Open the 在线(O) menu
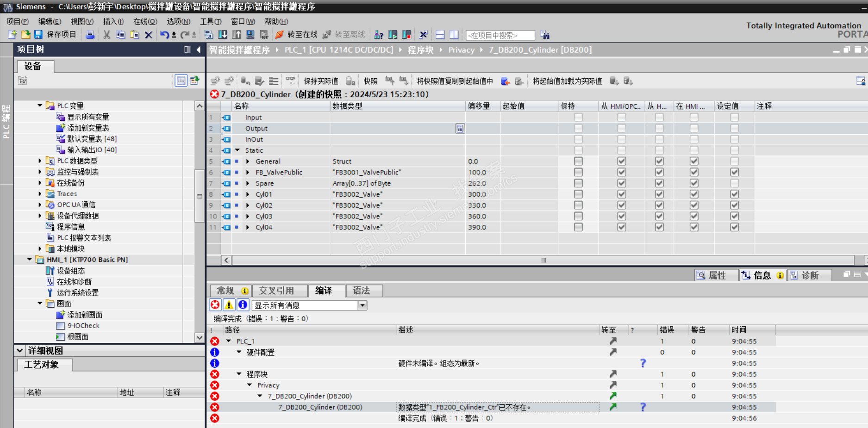Viewport: 868px width, 428px height. pyautogui.click(x=145, y=21)
